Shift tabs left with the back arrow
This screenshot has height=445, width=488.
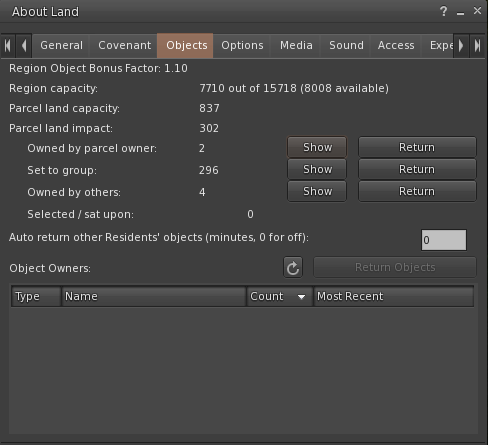(24, 45)
